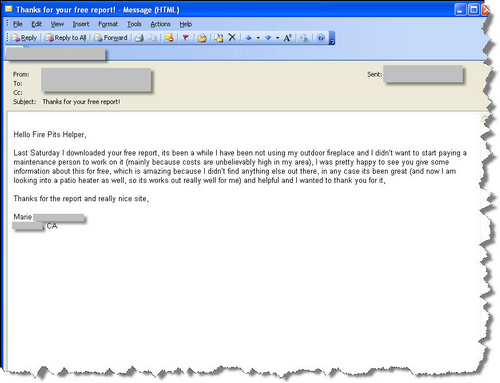Click the Copy icon in toolbar
The width and height of the screenshot is (500, 383).
[x=152, y=38]
